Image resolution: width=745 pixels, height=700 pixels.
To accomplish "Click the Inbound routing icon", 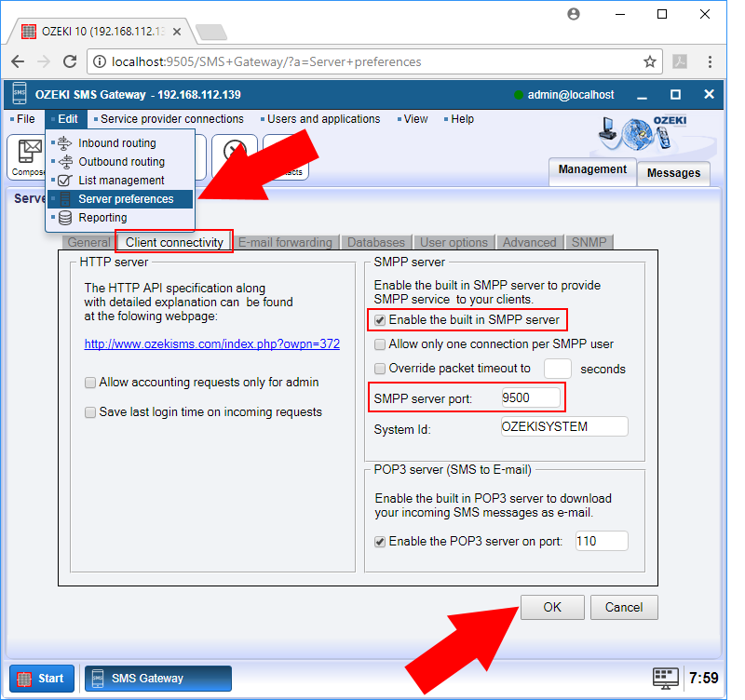I will click(64, 143).
